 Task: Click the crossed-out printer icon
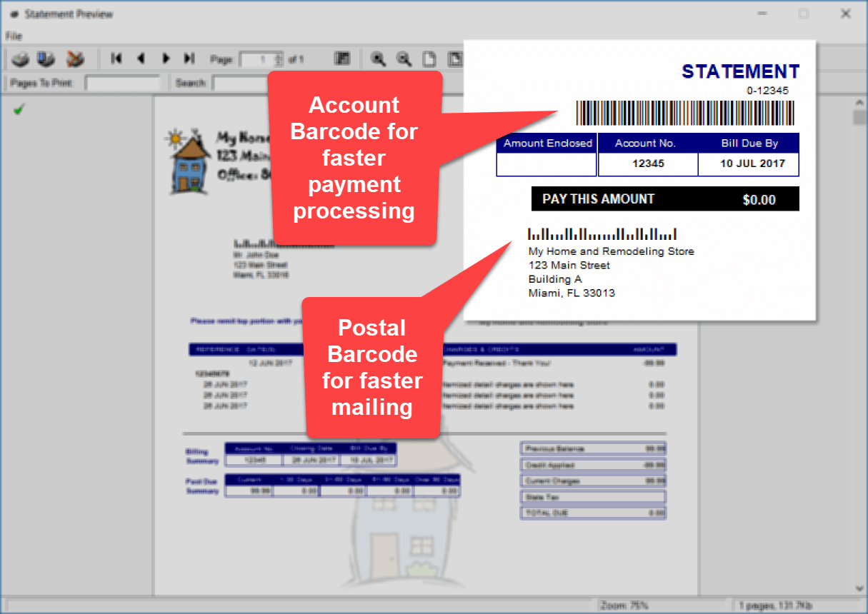75,59
